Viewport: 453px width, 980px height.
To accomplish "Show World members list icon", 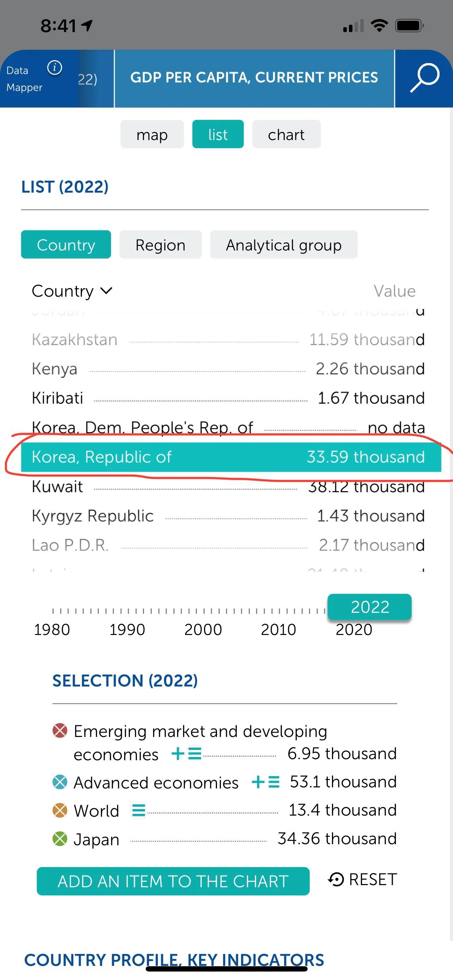I will (138, 810).
